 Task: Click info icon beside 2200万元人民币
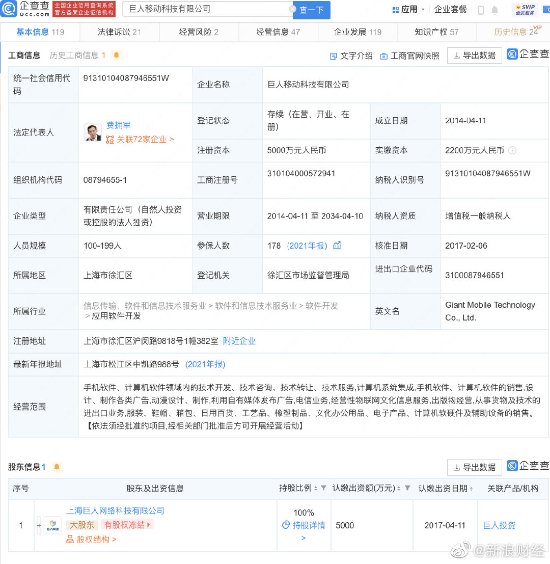[513, 150]
